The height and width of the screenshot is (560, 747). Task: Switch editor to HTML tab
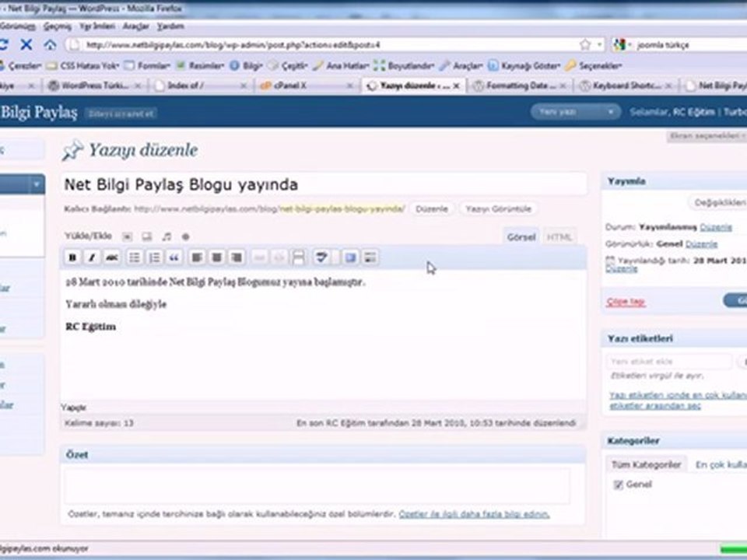point(559,236)
